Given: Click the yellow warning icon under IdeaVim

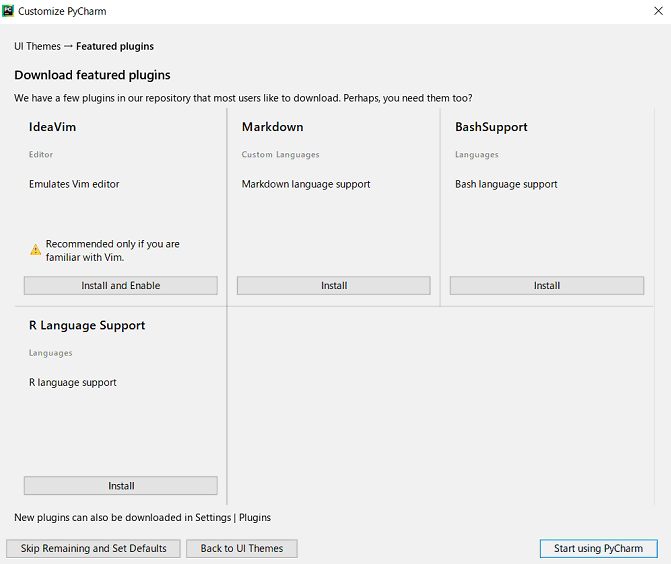Looking at the screenshot, I should (36, 250).
